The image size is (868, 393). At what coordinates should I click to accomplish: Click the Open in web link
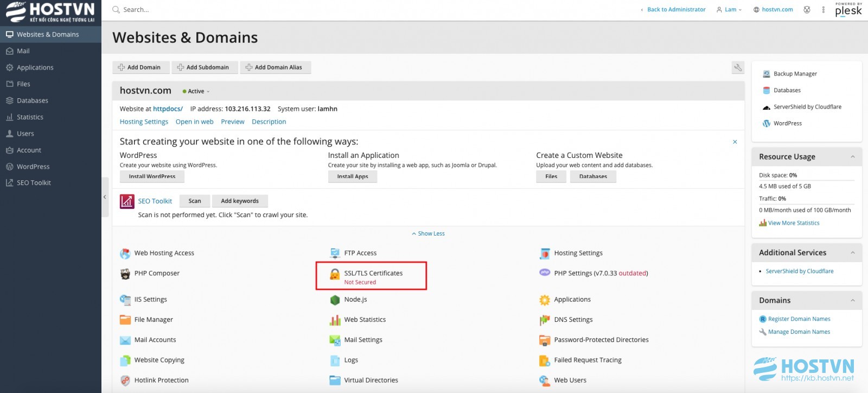point(194,122)
